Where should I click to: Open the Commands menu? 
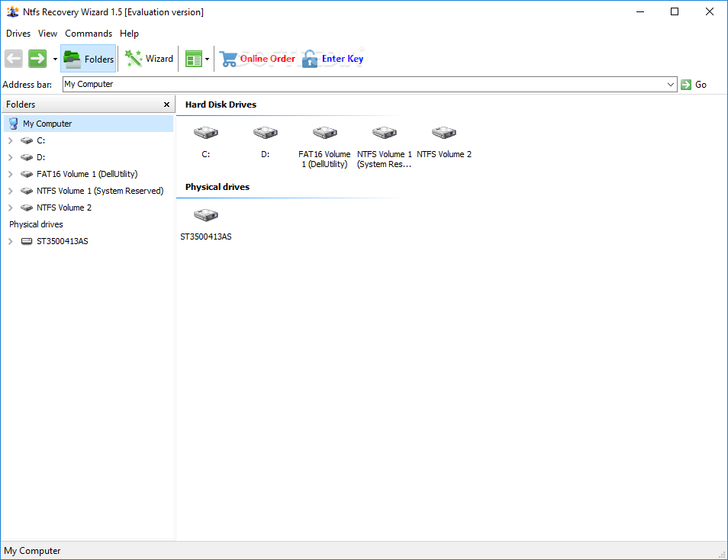coord(89,34)
